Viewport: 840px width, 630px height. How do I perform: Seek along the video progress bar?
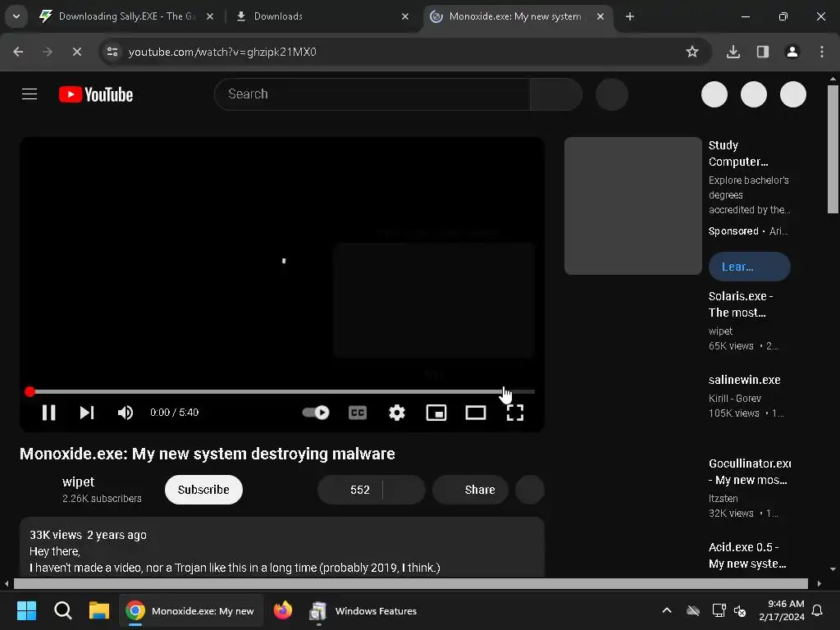[282, 391]
